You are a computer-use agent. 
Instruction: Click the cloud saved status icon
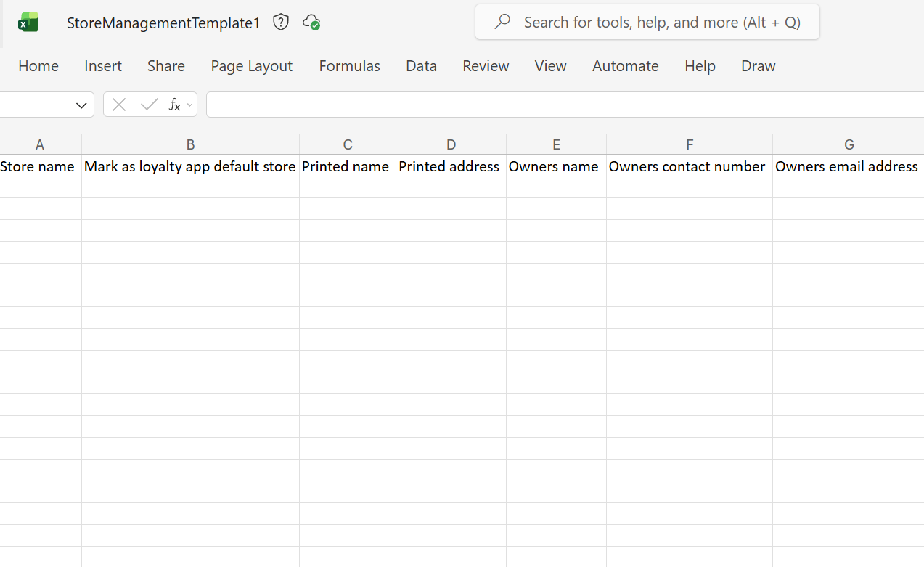(x=311, y=23)
